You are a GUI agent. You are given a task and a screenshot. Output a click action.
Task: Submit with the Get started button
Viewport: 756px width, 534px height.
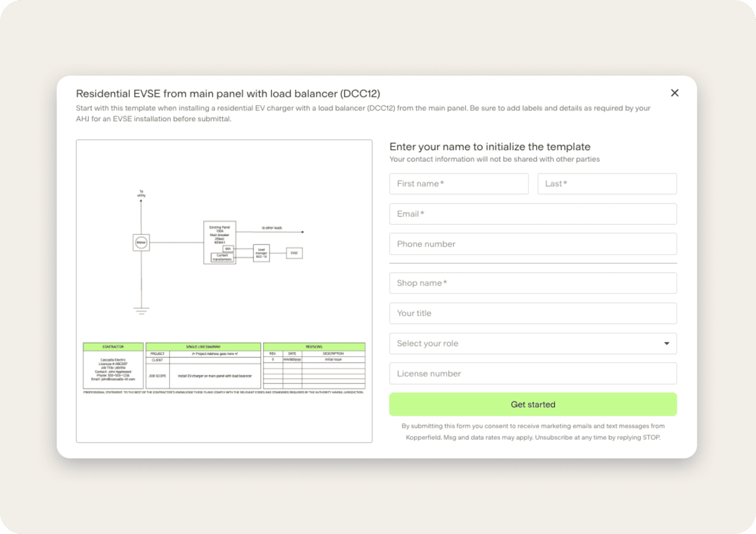[533, 405]
